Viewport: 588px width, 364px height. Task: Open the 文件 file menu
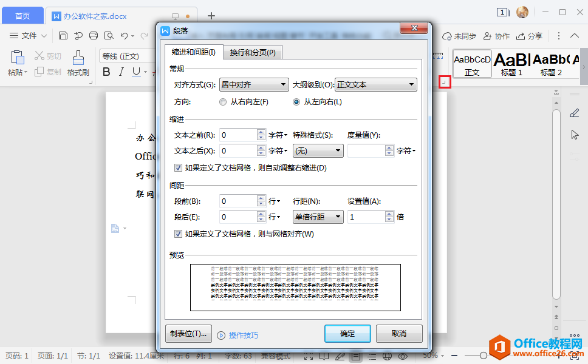point(29,36)
